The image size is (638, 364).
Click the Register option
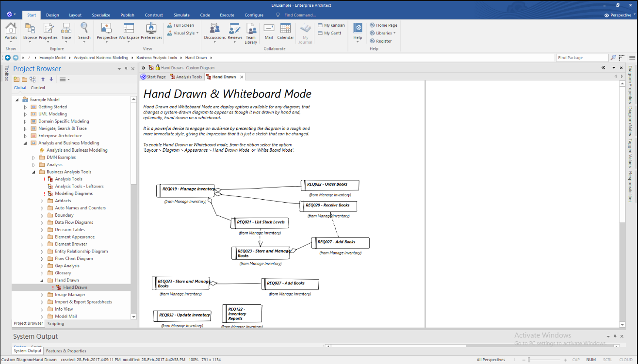pos(380,41)
